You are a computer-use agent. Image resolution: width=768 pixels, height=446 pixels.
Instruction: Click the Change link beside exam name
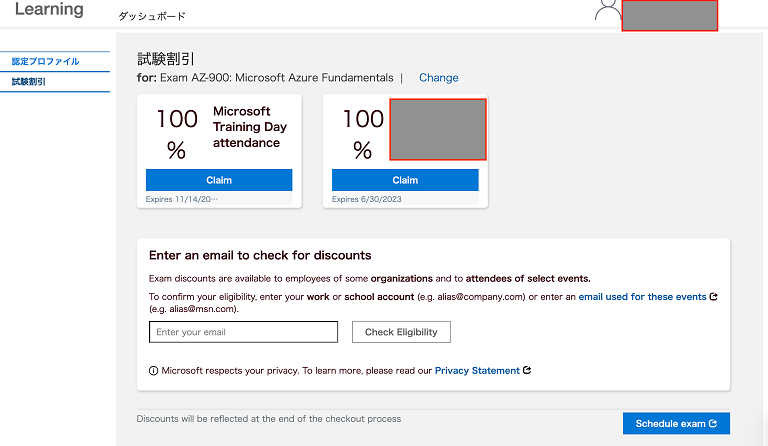pos(438,78)
